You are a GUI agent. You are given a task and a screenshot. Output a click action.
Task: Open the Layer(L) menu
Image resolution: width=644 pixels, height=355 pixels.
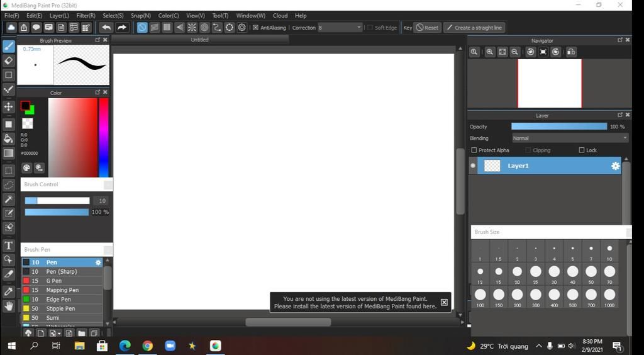pos(59,16)
